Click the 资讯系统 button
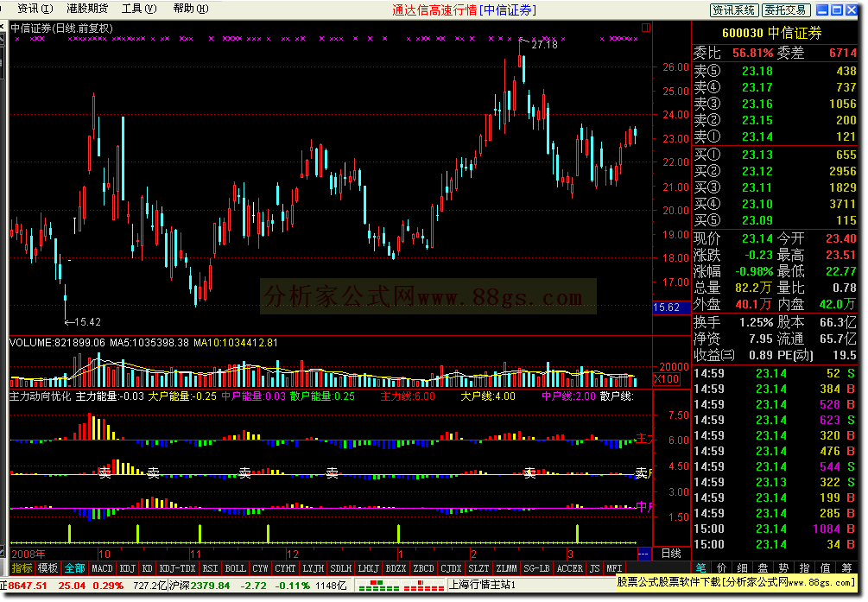 tap(733, 10)
